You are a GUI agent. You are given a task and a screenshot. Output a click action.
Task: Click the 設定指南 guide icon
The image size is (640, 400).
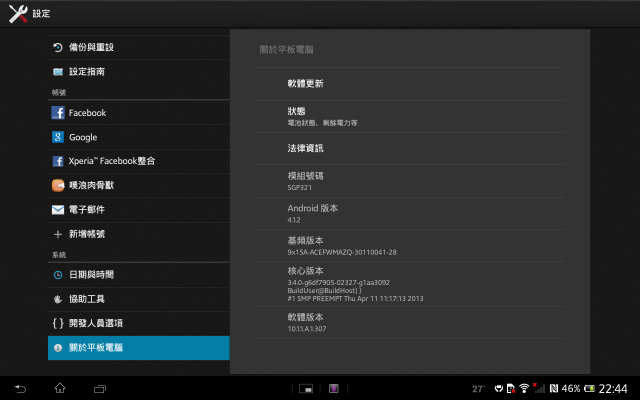coord(58,72)
